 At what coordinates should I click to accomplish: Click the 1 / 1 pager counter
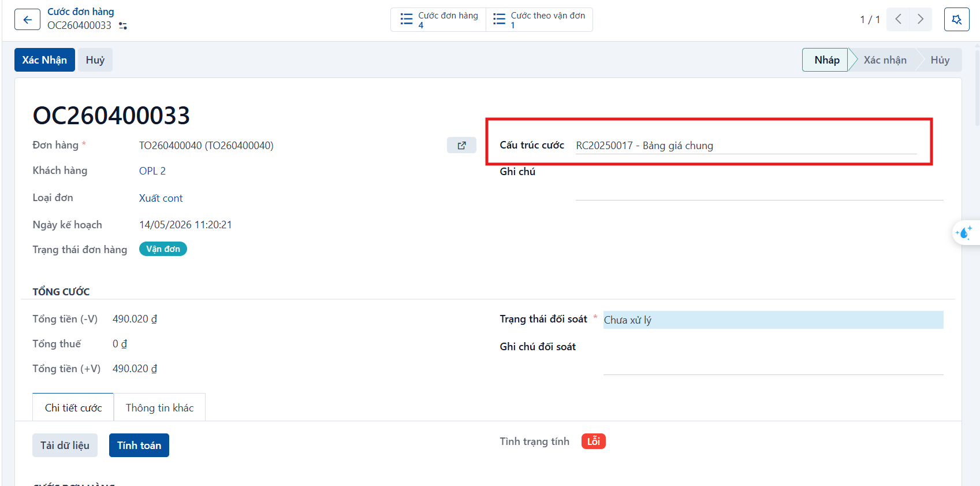[x=870, y=20]
